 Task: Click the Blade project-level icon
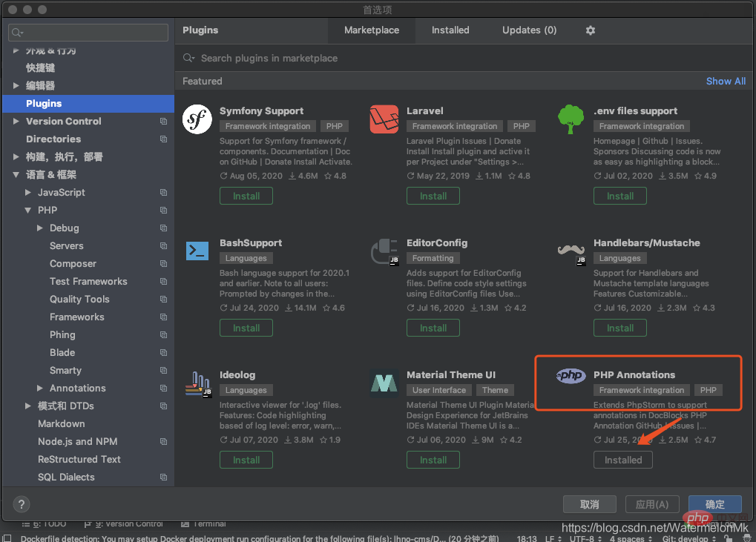[x=163, y=353]
